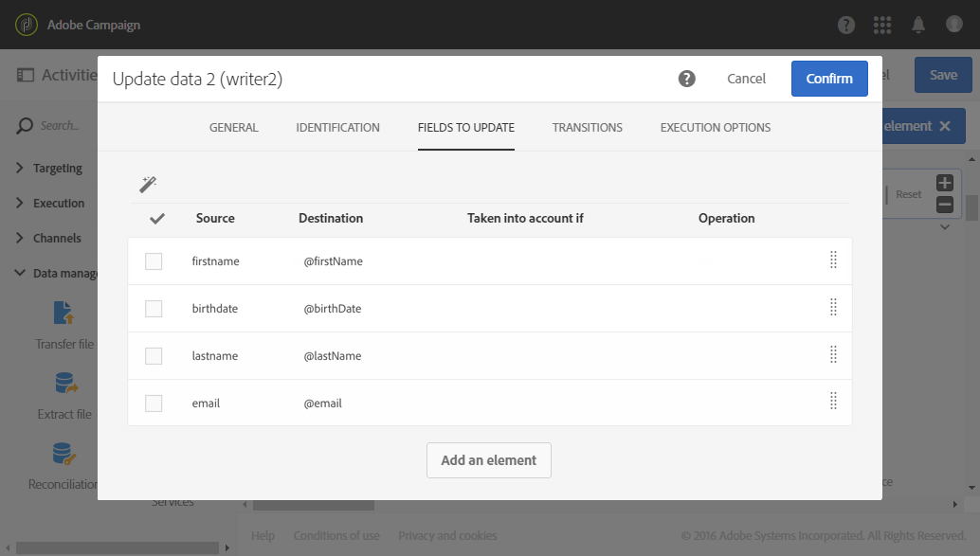The width and height of the screenshot is (980, 556).
Task: Click the drag handle icon for firstname row
Action: click(x=833, y=260)
